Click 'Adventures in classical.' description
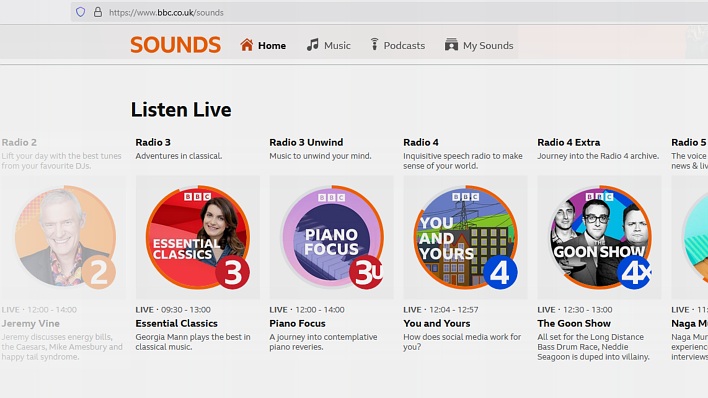The height and width of the screenshot is (398, 708). point(179,156)
